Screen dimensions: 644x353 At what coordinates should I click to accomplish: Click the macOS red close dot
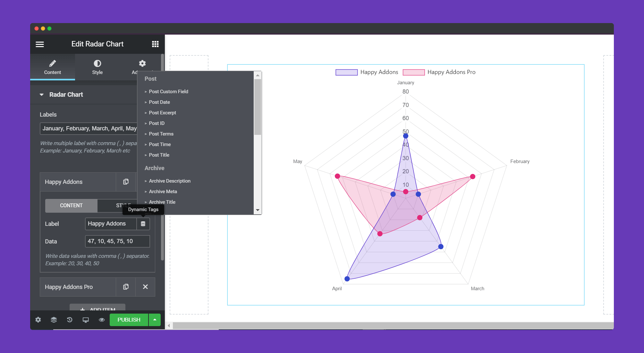(37, 29)
